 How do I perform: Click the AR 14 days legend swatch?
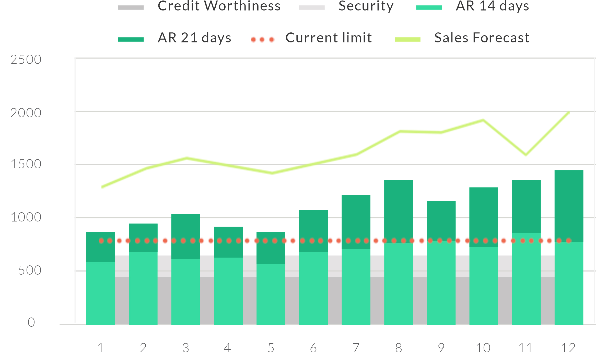click(429, 7)
